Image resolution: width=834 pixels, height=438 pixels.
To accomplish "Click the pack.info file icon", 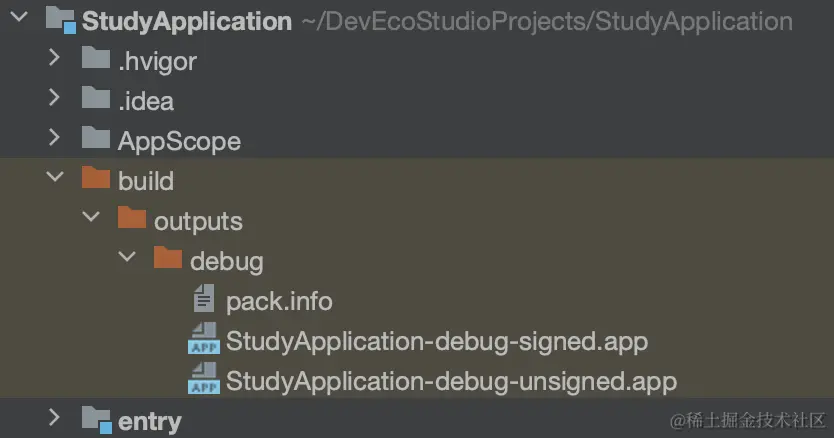I will [204, 299].
